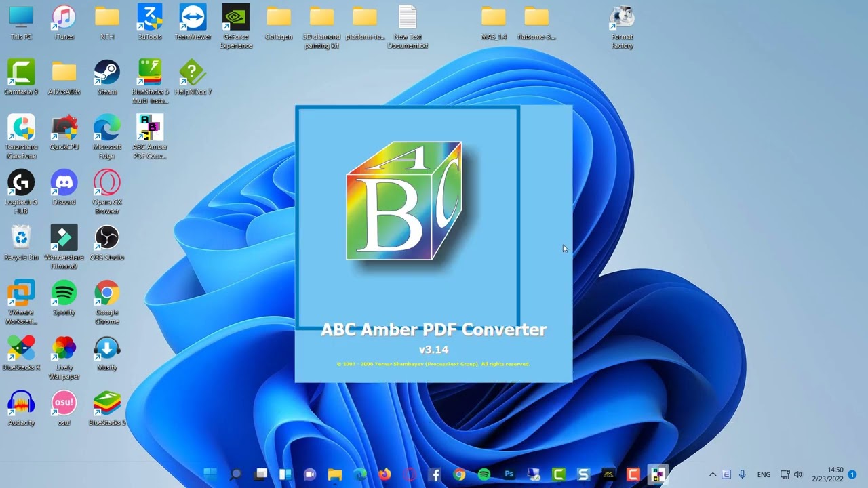Image resolution: width=868 pixels, height=488 pixels.
Task: Select ABC Amber PDF Converter desktop icon
Action: (150, 137)
